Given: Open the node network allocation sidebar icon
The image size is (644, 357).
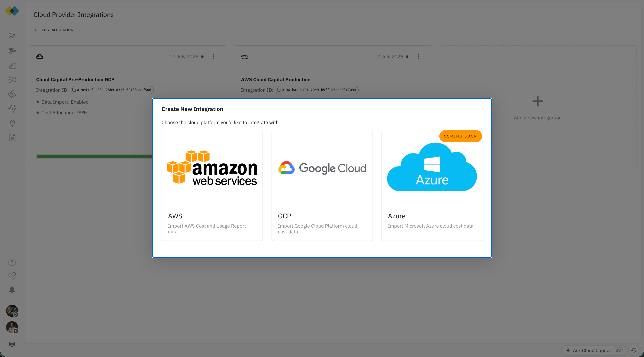Looking at the screenshot, I should (x=12, y=80).
